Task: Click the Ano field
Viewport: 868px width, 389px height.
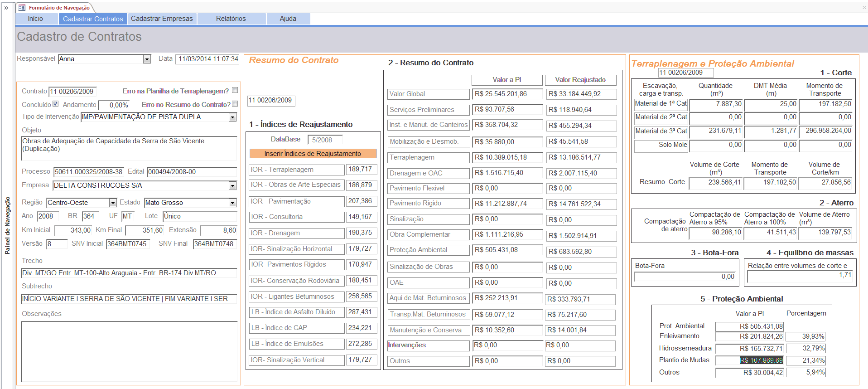Action: click(48, 216)
